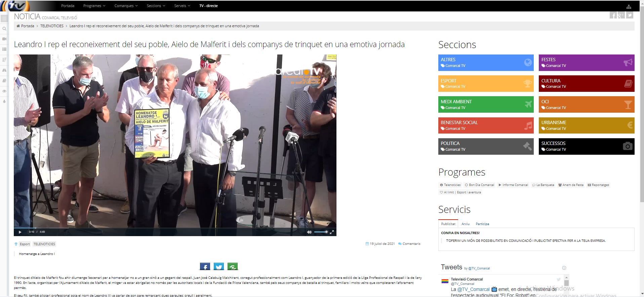This screenshot has width=644, height=297.
Task: Play the video
Action: point(20,232)
